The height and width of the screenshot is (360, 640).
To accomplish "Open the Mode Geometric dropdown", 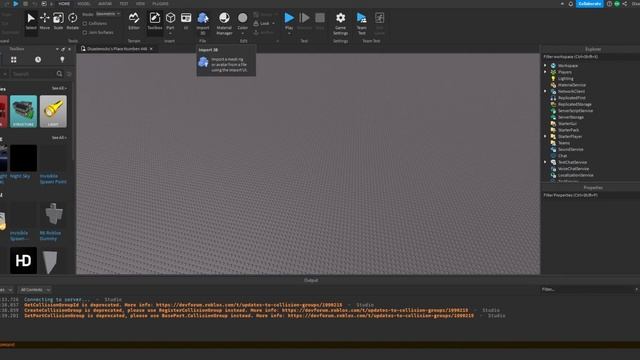I will click(108, 14).
